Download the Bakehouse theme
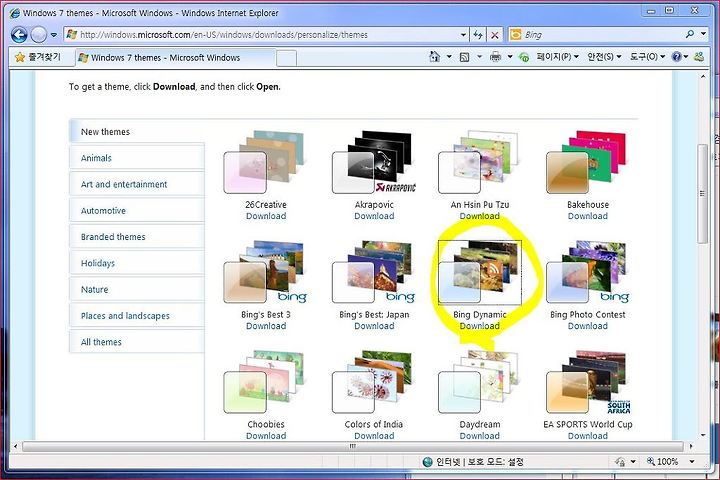The width and height of the screenshot is (720, 480). point(588,216)
